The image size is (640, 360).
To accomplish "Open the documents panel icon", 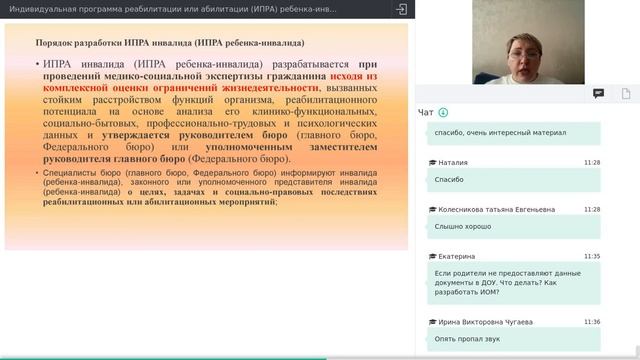I will (626, 94).
